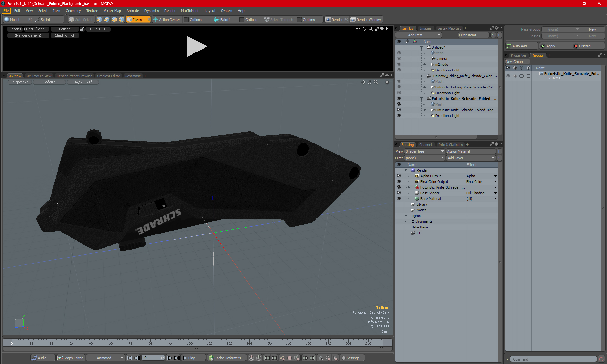Image resolution: width=607 pixels, height=364 pixels.
Task: Open the Render Window
Action: pyautogui.click(x=366, y=20)
